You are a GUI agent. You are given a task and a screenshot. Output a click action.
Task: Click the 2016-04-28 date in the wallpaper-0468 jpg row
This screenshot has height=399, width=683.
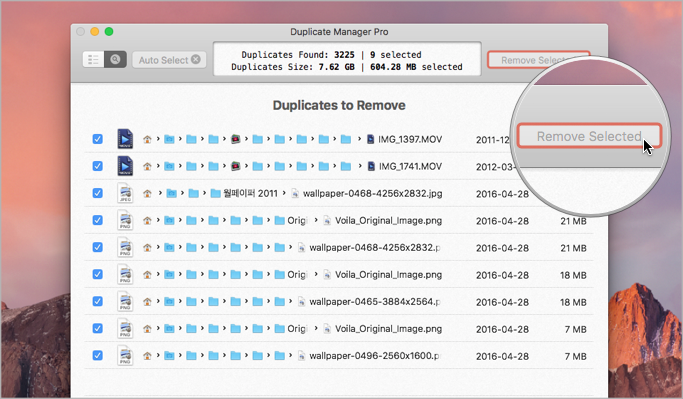[502, 194]
